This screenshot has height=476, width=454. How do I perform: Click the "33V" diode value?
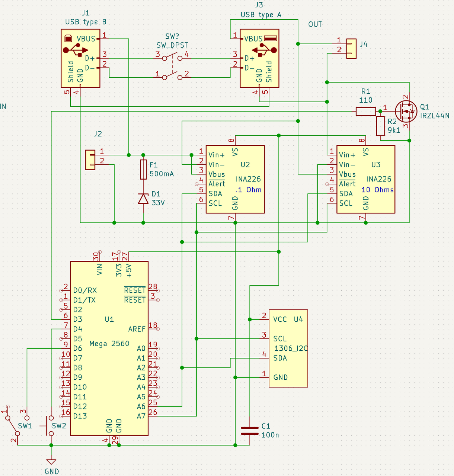click(158, 203)
